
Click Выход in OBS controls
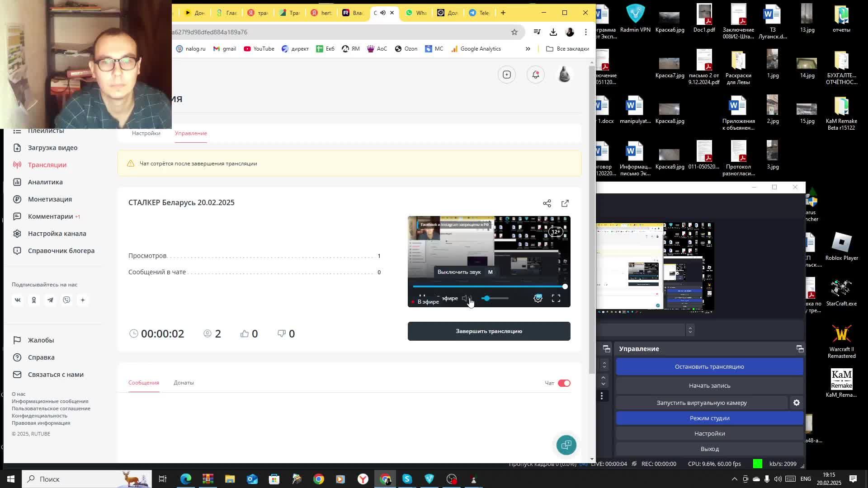709,449
